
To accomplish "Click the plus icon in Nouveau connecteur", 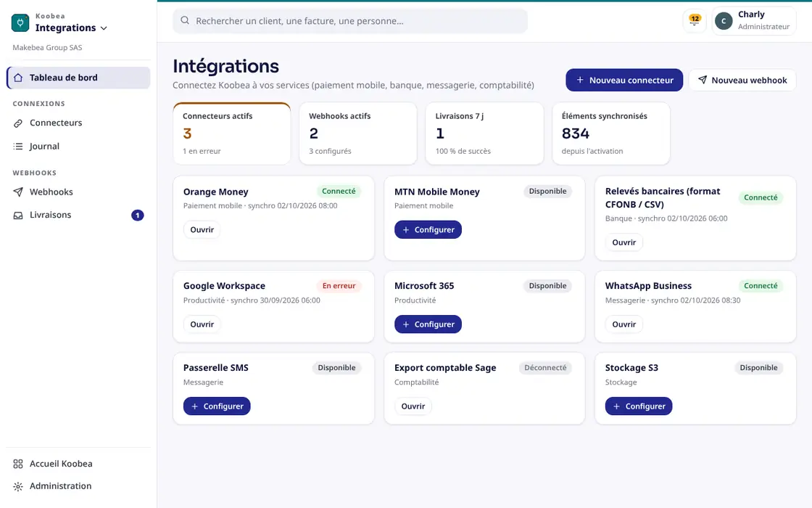I will tap(580, 81).
